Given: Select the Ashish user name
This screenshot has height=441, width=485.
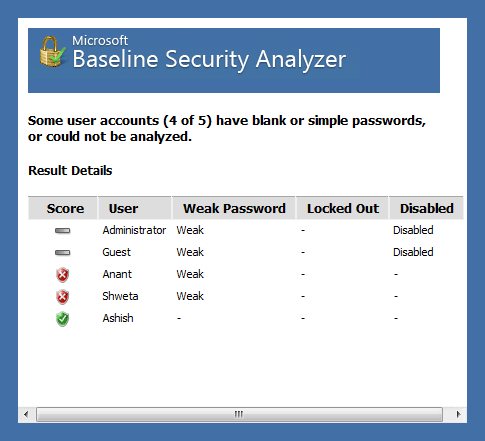Looking at the screenshot, I should pos(118,318).
